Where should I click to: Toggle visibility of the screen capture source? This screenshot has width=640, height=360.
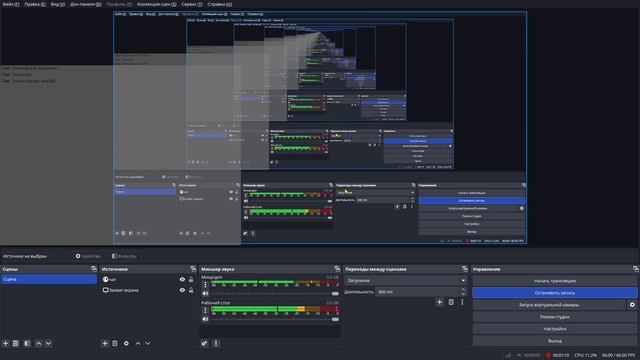tap(182, 290)
